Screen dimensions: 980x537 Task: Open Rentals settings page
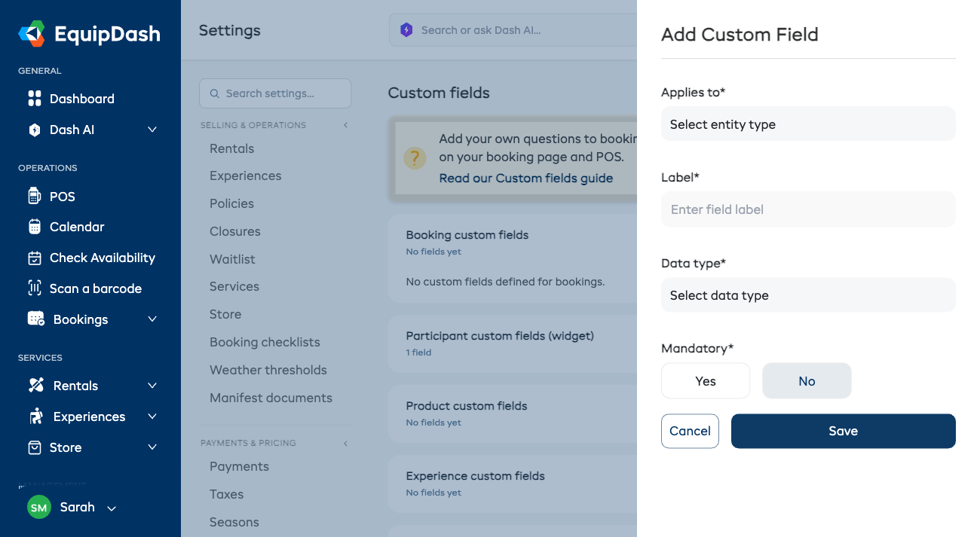click(232, 148)
